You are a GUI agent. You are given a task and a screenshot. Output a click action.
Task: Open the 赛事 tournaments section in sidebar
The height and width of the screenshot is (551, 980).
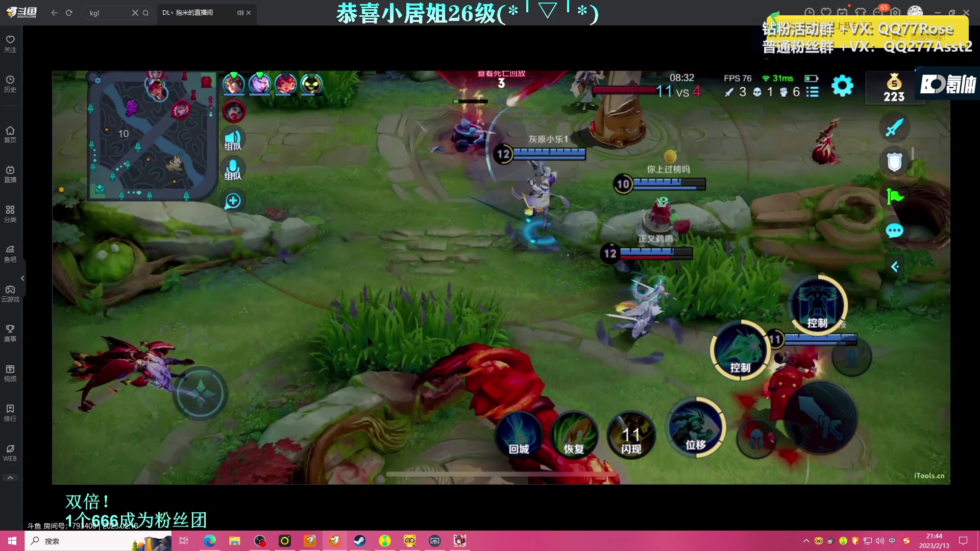tap(10, 333)
